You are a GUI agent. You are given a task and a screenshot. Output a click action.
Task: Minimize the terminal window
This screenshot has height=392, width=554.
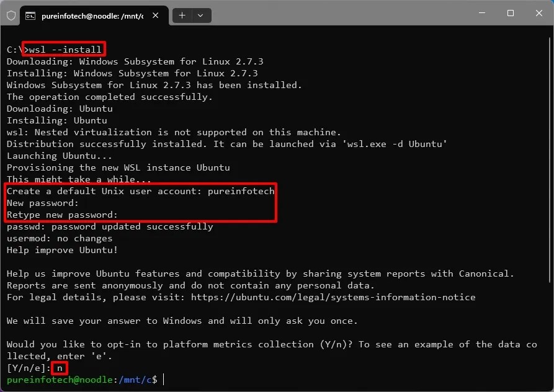(x=482, y=13)
